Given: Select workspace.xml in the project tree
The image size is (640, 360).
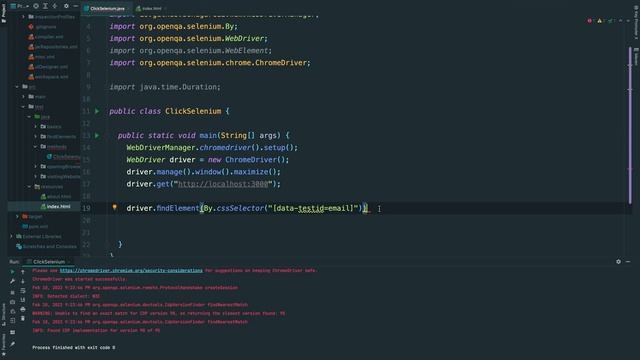Looking at the screenshot, I should click(x=48, y=77).
